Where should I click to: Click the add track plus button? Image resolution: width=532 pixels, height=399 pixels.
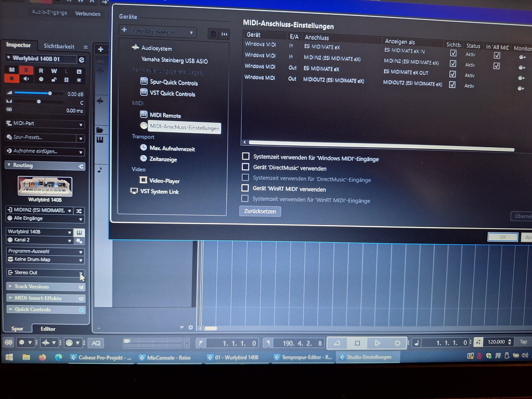click(101, 49)
